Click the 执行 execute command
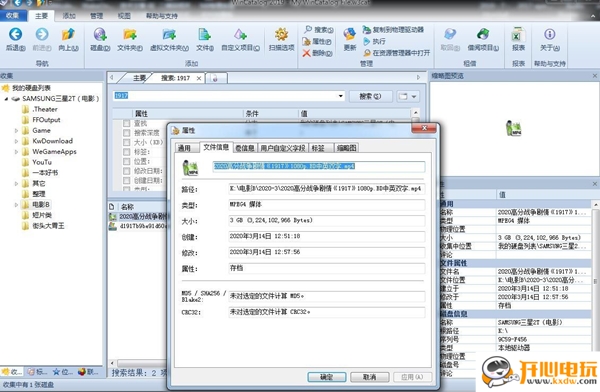Screen dimensions: 600x392 (374, 41)
